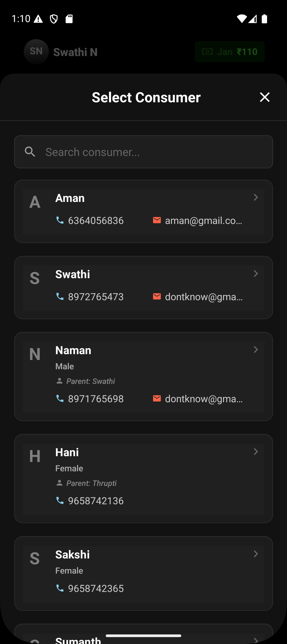Click the search magnifier icon

tap(30, 152)
